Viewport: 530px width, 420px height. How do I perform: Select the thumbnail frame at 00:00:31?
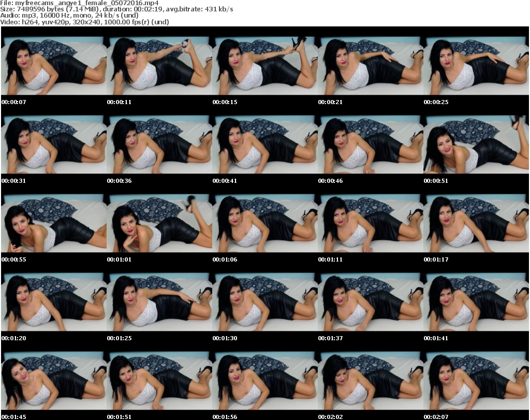coord(54,144)
